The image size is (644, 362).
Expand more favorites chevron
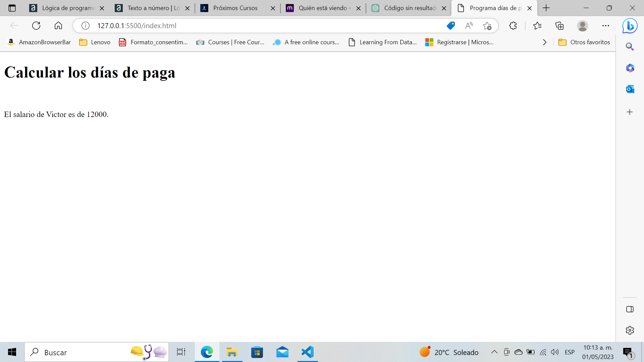545,42
